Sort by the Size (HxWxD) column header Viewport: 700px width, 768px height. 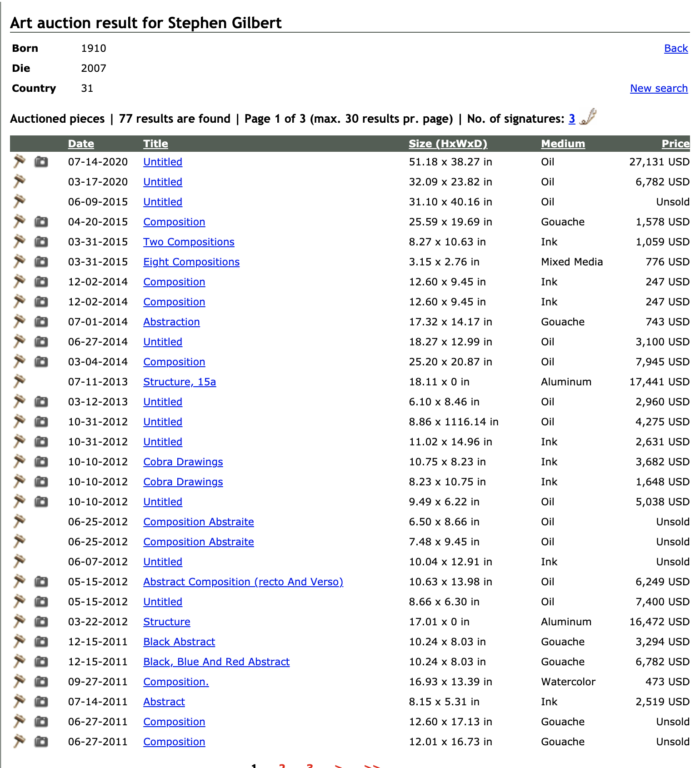coord(448,144)
